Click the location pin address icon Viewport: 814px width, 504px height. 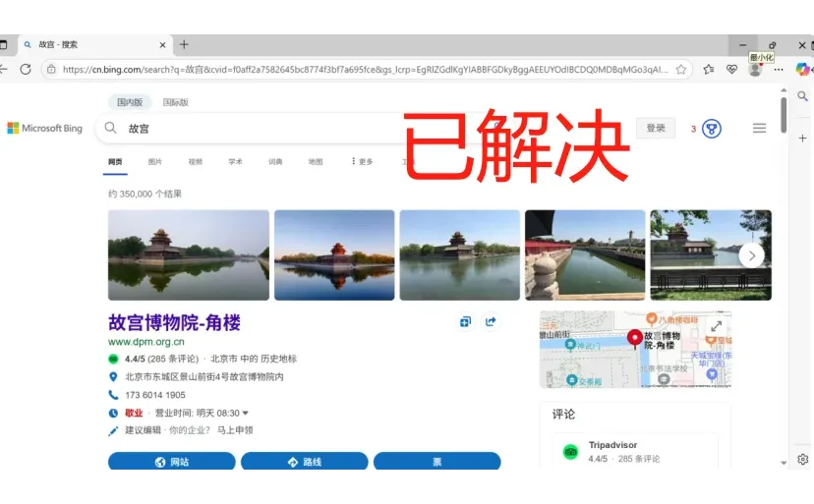(113, 377)
